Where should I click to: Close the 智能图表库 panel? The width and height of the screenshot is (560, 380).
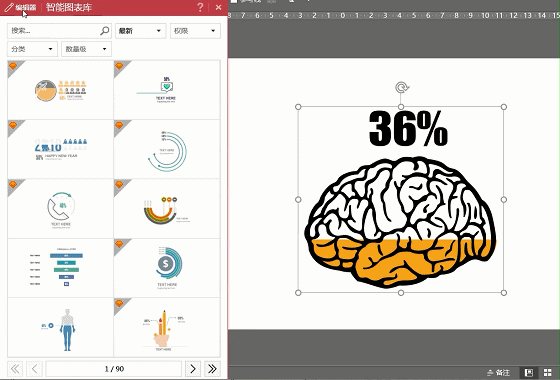pyautogui.click(x=219, y=7)
